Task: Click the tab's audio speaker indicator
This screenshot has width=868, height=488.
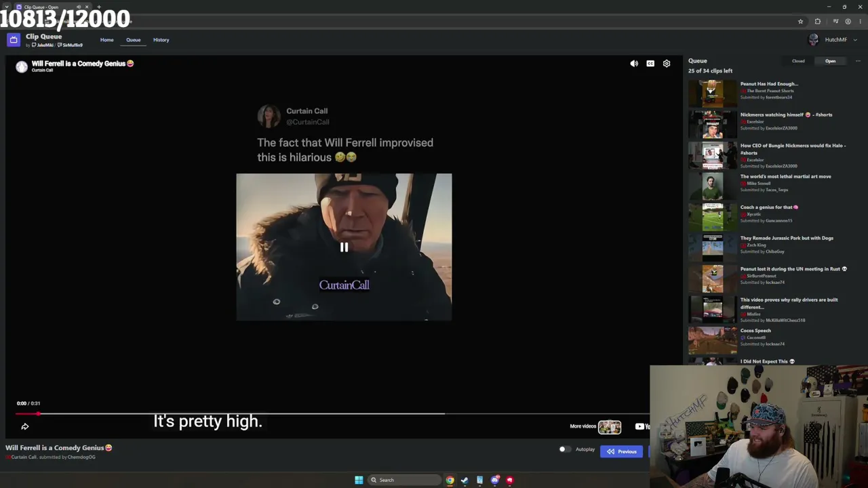Action: pos(79,7)
